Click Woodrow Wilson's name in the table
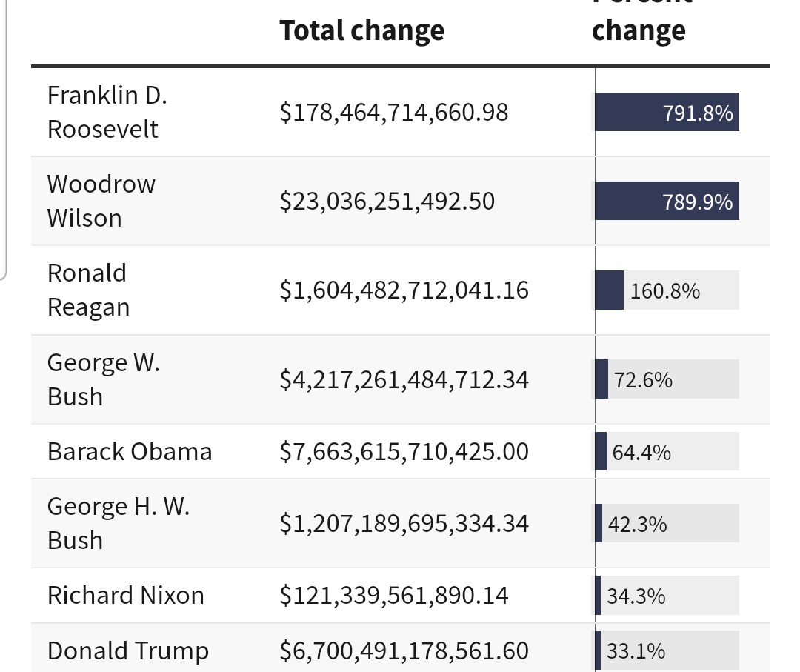The image size is (800, 672). pos(101,201)
